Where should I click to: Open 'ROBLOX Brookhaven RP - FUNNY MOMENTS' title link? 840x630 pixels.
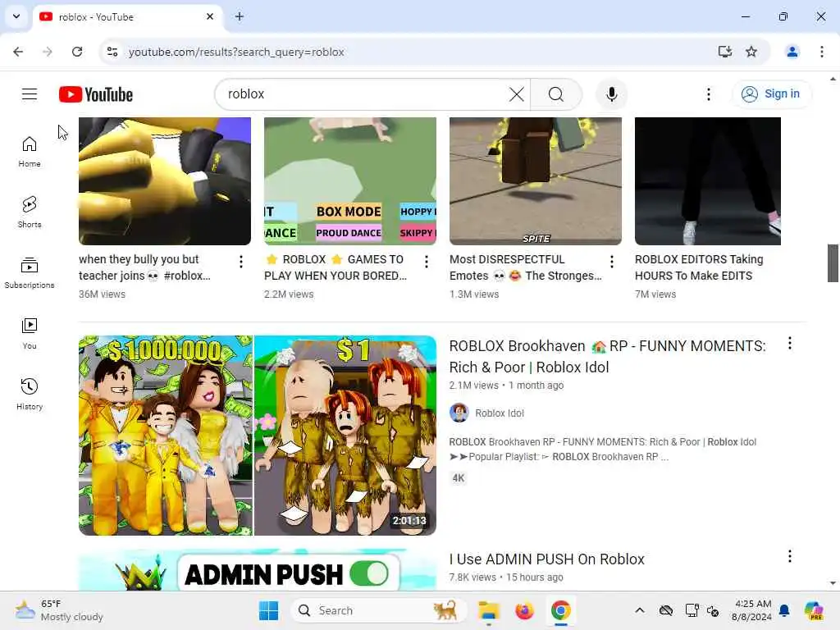(x=608, y=357)
